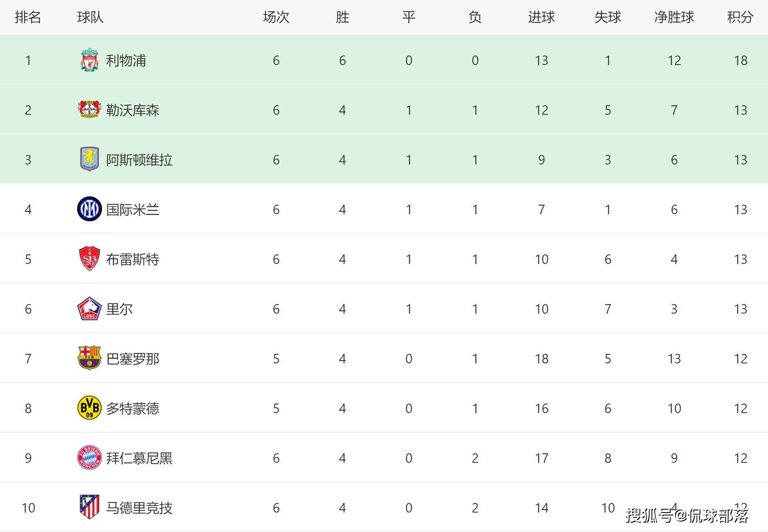Open 巴塞罗那 team name link

[x=133, y=359]
